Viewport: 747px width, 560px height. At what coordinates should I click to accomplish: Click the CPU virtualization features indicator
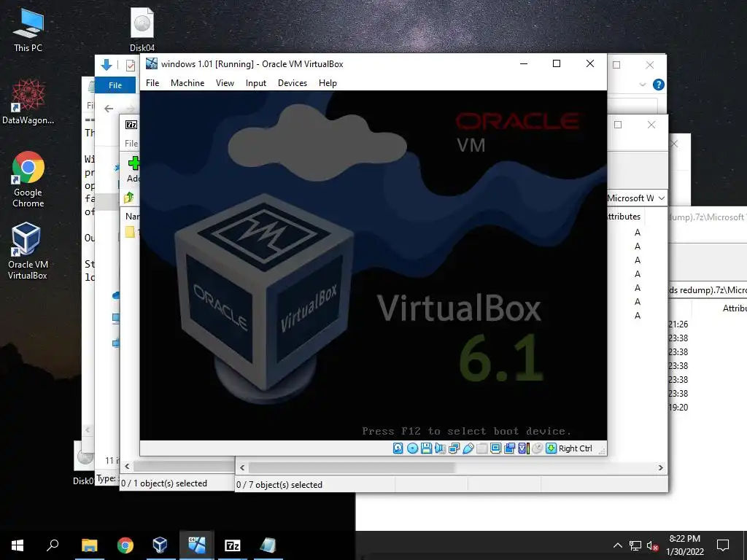[x=523, y=448]
